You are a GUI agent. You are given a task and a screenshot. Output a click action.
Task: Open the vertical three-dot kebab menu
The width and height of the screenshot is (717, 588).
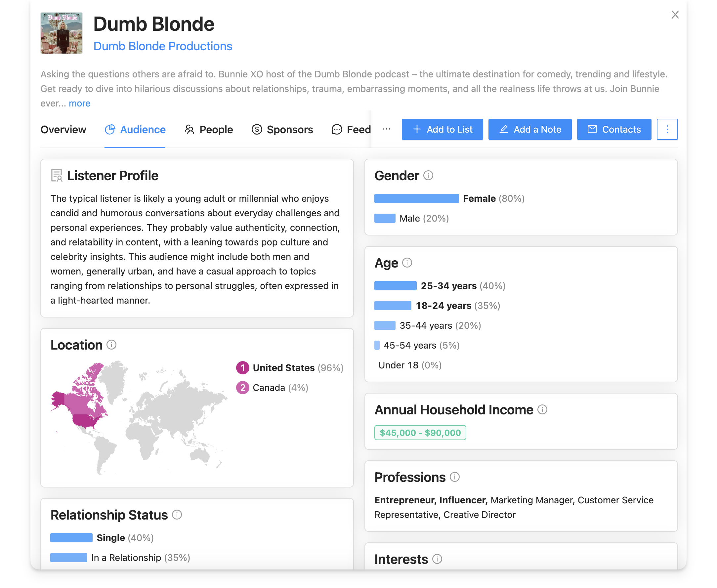667,129
